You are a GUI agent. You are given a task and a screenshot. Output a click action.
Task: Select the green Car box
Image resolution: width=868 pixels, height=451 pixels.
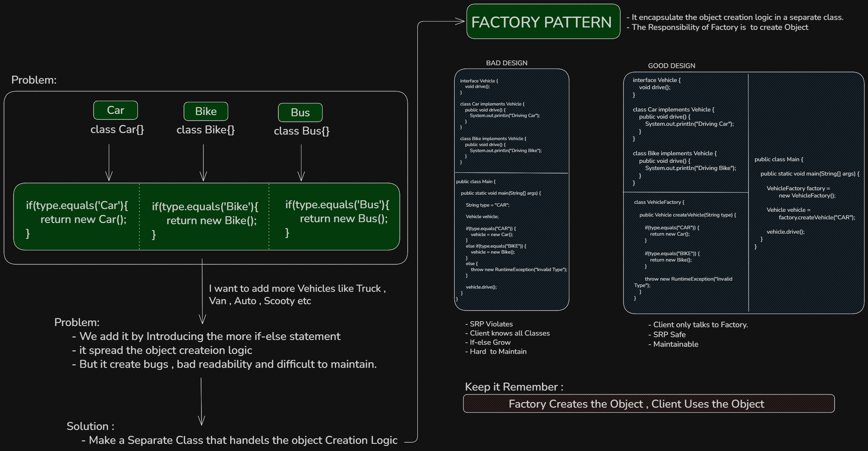(115, 110)
